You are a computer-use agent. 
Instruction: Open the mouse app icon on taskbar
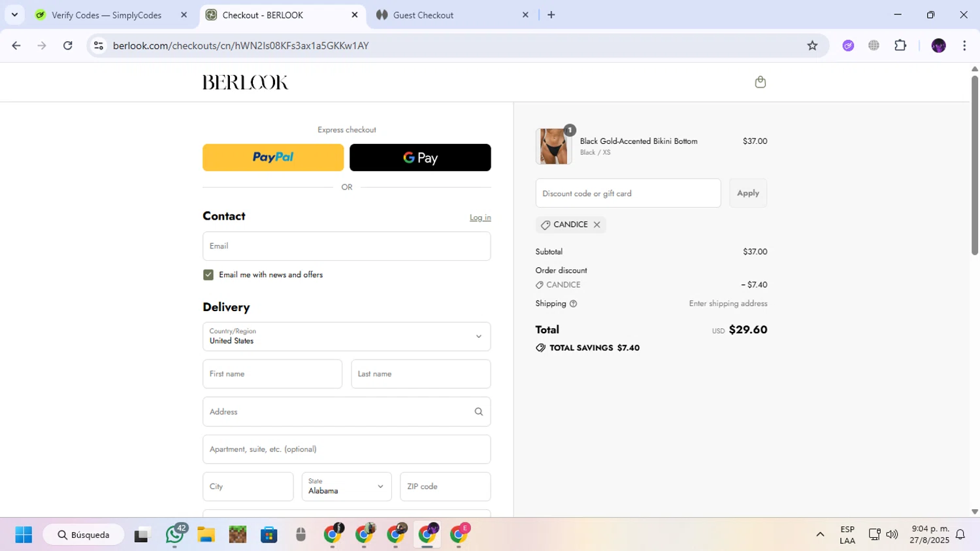click(x=301, y=535)
